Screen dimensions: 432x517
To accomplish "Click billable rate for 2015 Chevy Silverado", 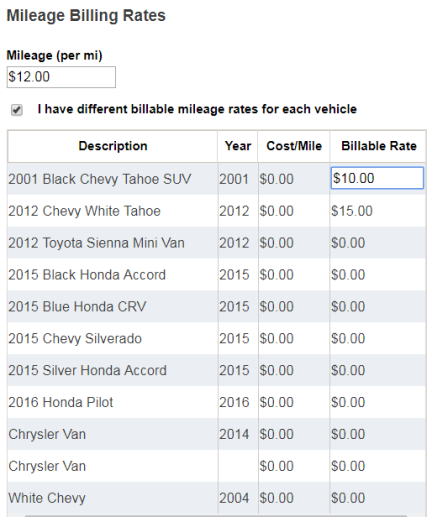I will click(x=348, y=338).
